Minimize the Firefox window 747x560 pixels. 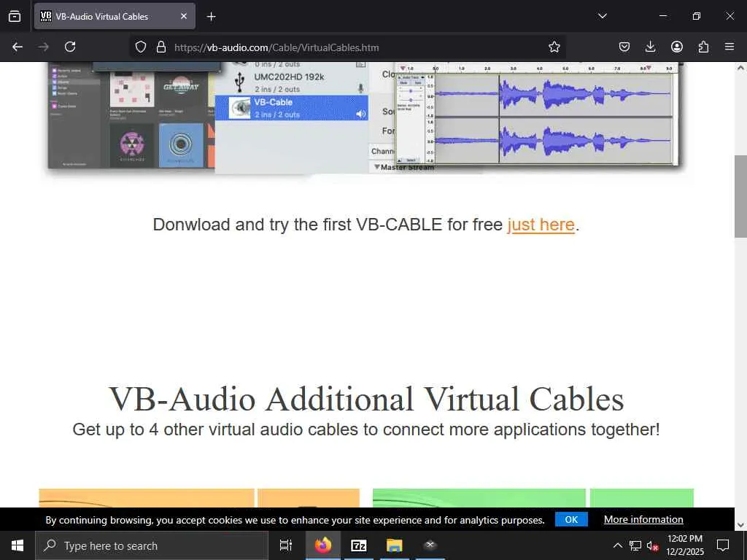pos(662,16)
